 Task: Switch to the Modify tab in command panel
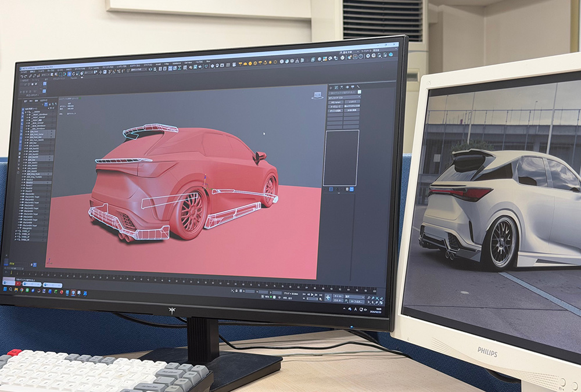(x=336, y=87)
